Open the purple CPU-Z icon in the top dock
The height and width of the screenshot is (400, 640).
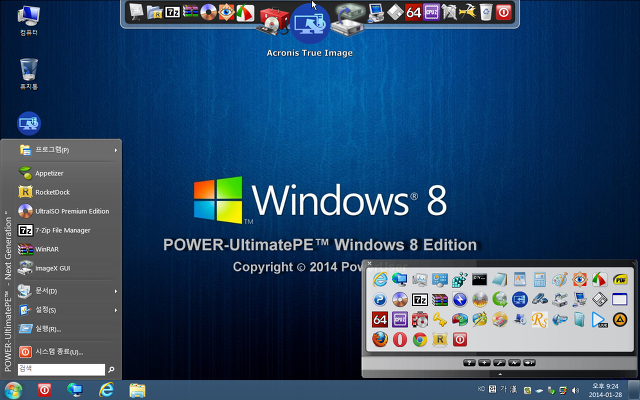431,12
